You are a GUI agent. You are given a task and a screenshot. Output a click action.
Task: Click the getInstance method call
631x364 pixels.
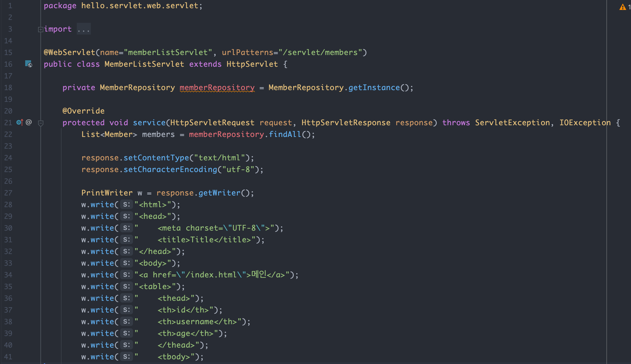click(374, 87)
